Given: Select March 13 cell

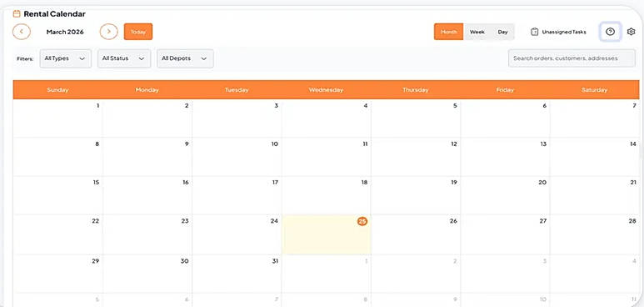Looking at the screenshot, I should click(x=505, y=157).
